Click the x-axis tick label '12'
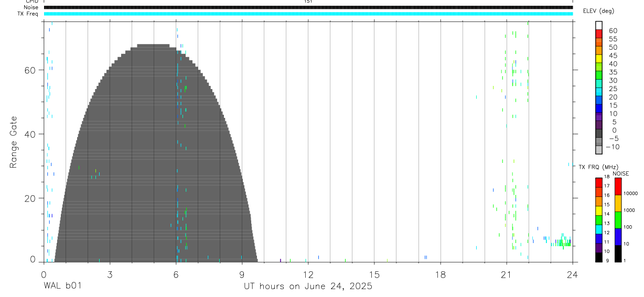This screenshot has height=297, width=644. [308, 274]
